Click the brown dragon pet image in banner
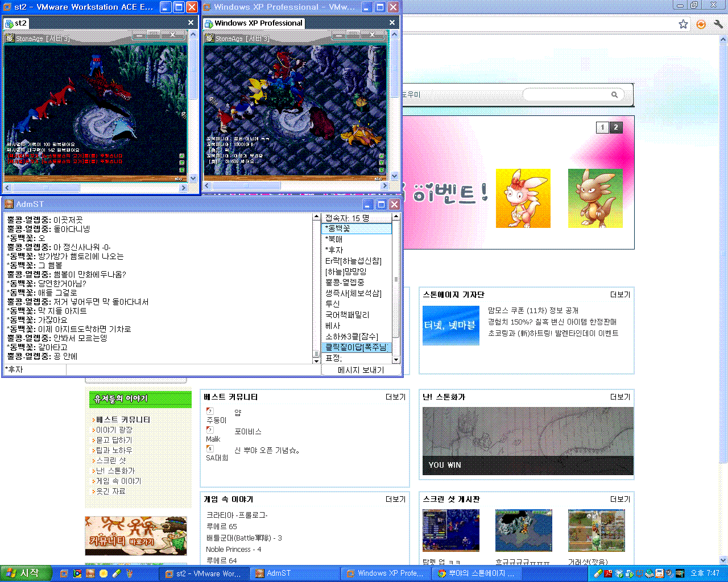728x582 pixels. (595, 198)
